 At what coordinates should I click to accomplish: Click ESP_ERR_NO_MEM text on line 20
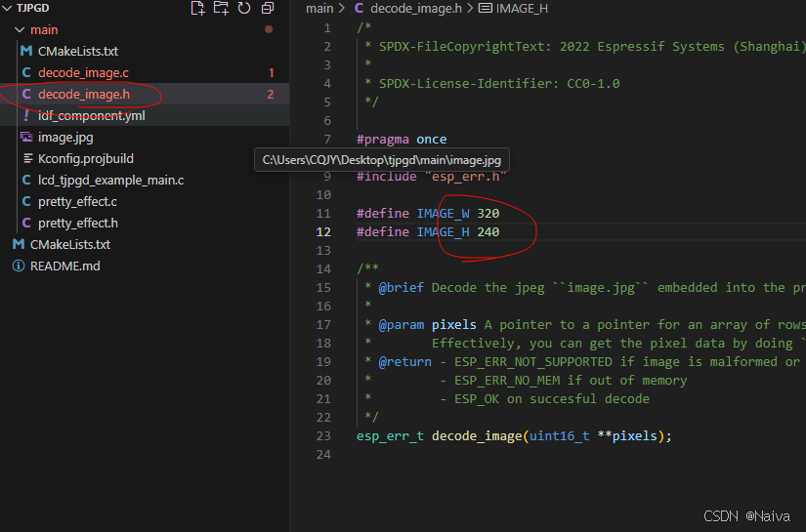(507, 381)
